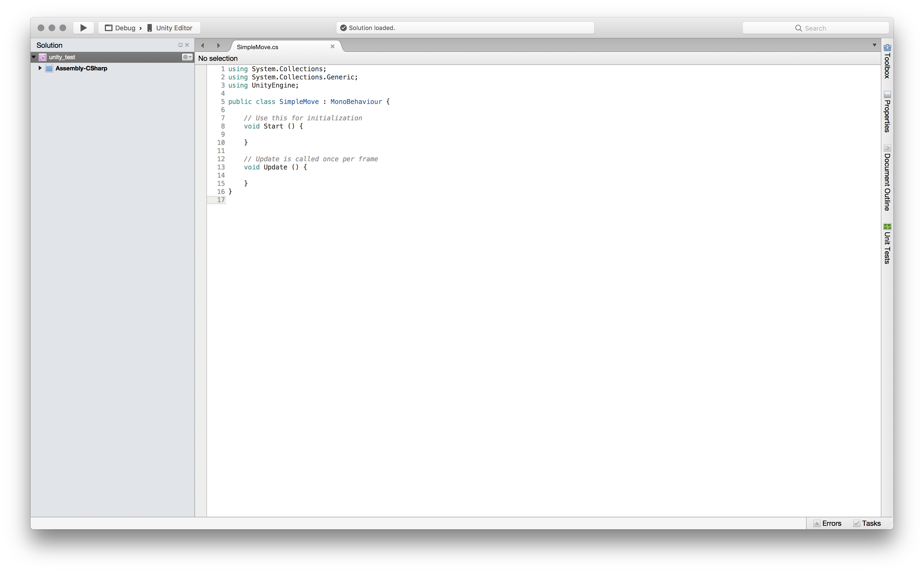Collapse the unity_test solution node
This screenshot has width=924, height=573.
(x=34, y=57)
